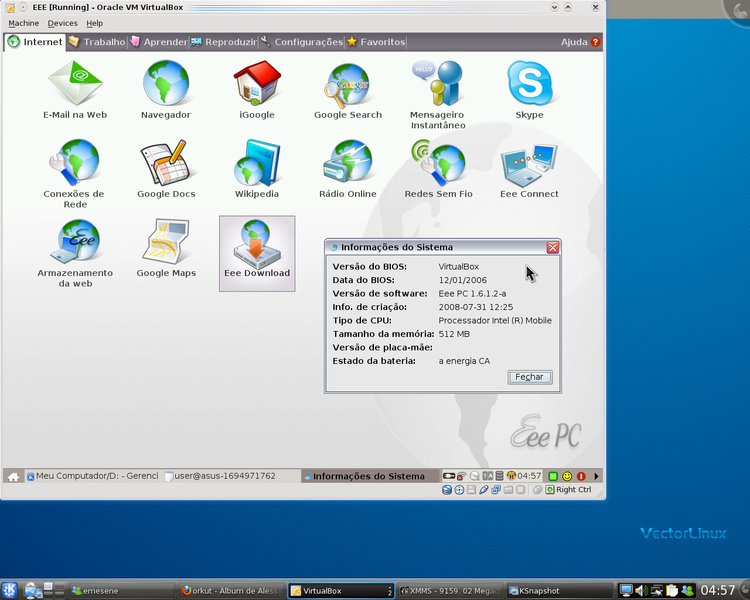This screenshot has height=600, width=750.
Task: Switch to orkut Firefox window in taskbar
Action: coord(232,591)
